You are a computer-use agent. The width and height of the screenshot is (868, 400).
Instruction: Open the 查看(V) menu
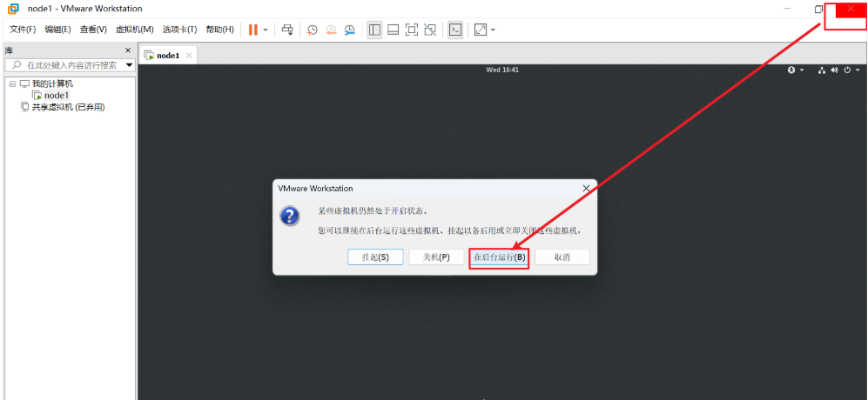tap(93, 30)
